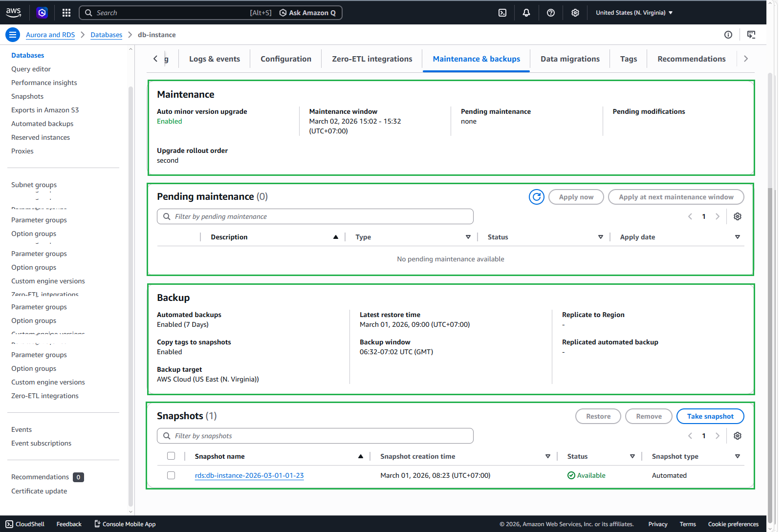Go to next page in pending maintenance
Screen dimensions: 782x532
(717, 216)
